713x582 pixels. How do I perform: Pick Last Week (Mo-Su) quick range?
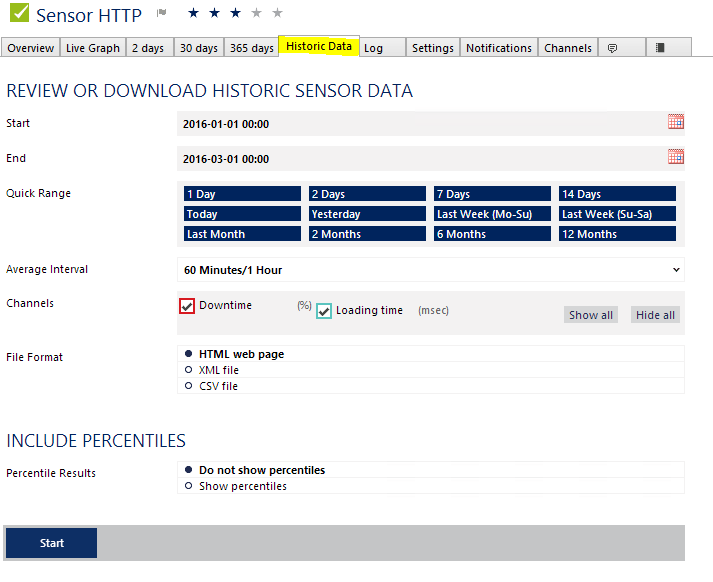tap(492, 214)
